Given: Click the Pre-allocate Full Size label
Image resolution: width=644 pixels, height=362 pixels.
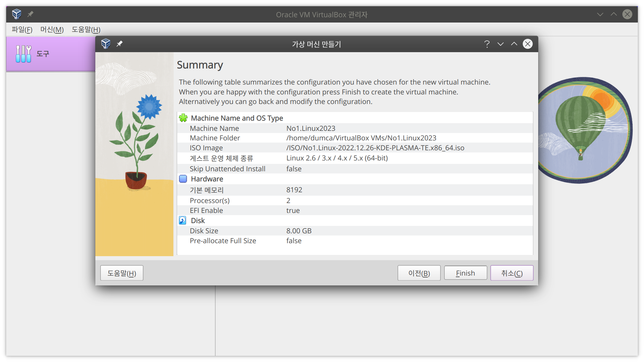Looking at the screenshot, I should 223,240.
